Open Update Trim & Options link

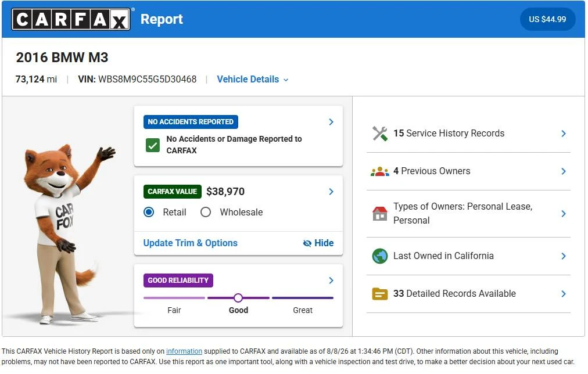coord(190,243)
